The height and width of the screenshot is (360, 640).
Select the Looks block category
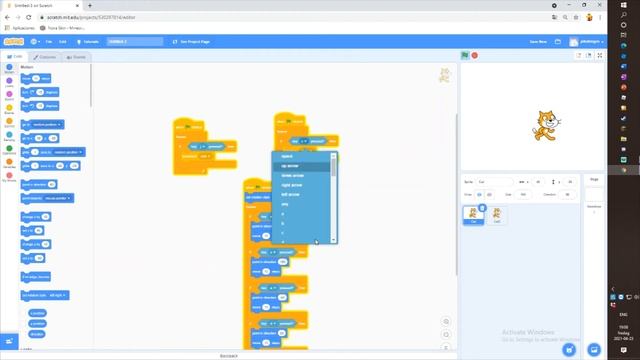[x=9, y=82]
